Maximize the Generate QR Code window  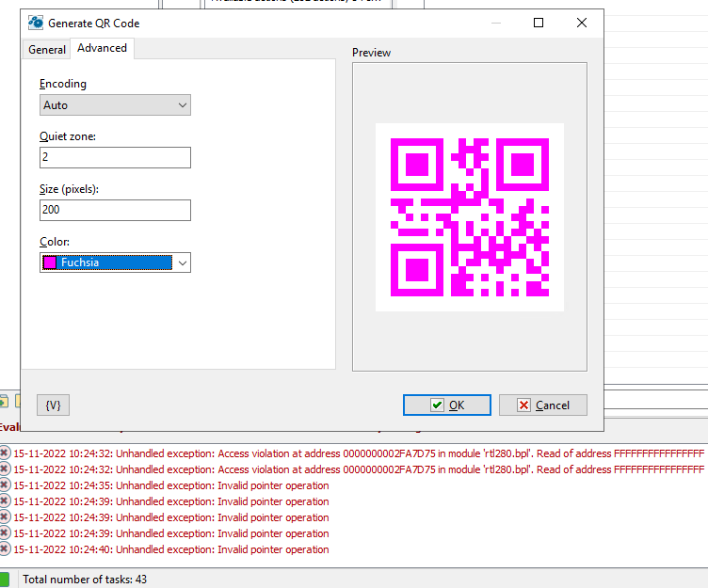pos(539,23)
